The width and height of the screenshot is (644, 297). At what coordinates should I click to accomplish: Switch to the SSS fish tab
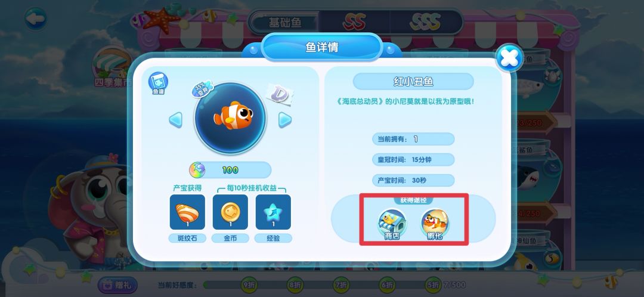426,22
